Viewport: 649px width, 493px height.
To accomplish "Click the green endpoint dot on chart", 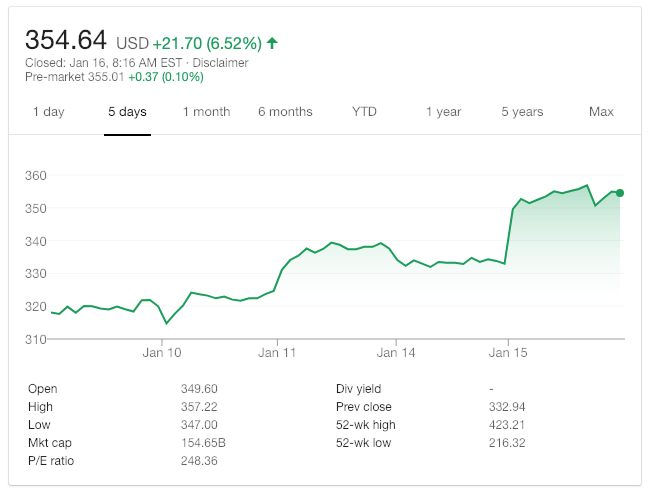I will (x=620, y=193).
